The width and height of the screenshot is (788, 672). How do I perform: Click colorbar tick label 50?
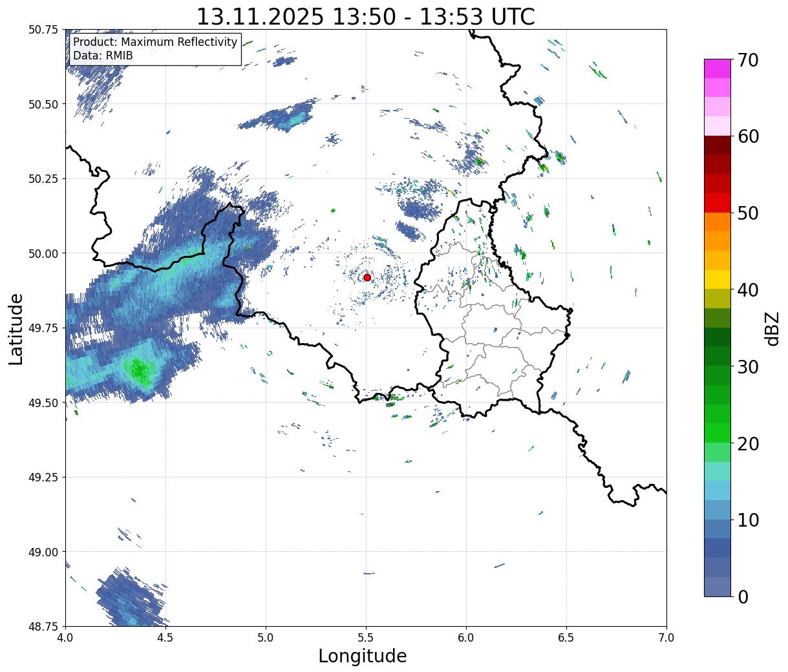[748, 213]
